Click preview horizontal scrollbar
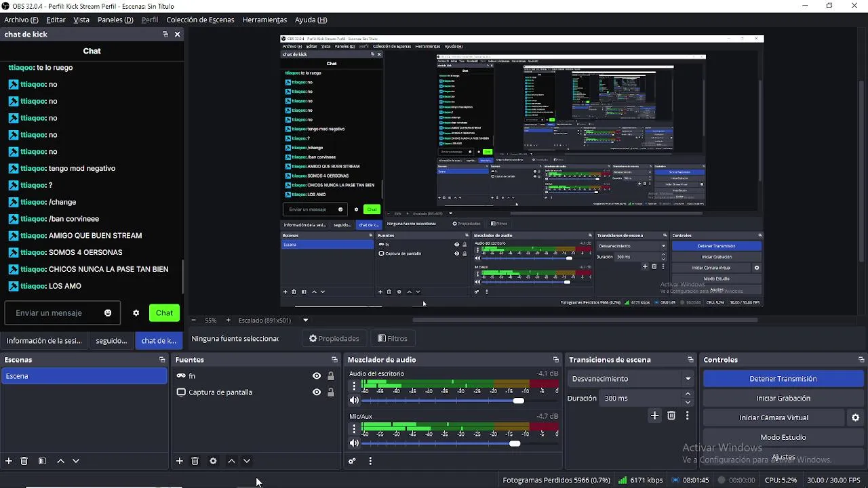 click(585, 320)
